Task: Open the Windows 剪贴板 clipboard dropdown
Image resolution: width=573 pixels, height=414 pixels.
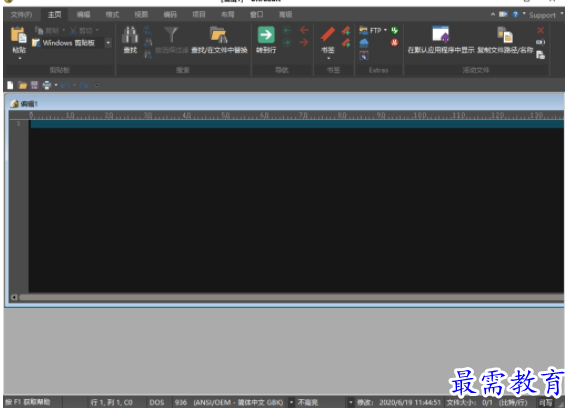Action: (108, 43)
